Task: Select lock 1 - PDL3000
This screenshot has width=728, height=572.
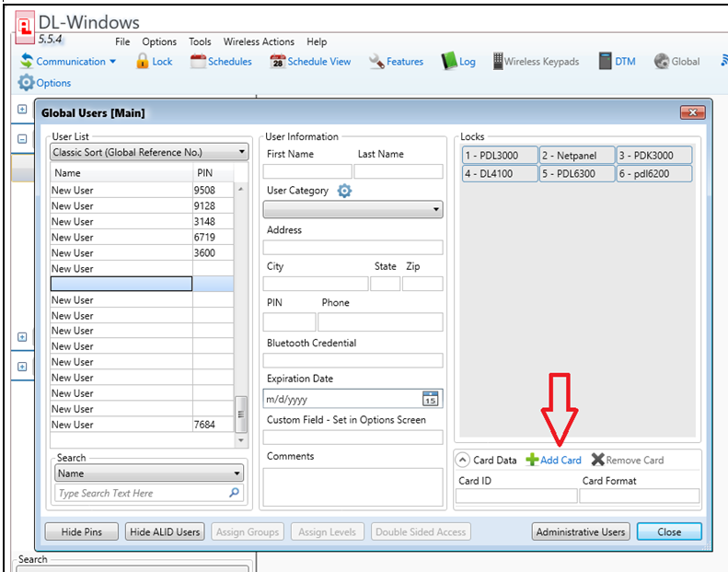Action: click(500, 155)
